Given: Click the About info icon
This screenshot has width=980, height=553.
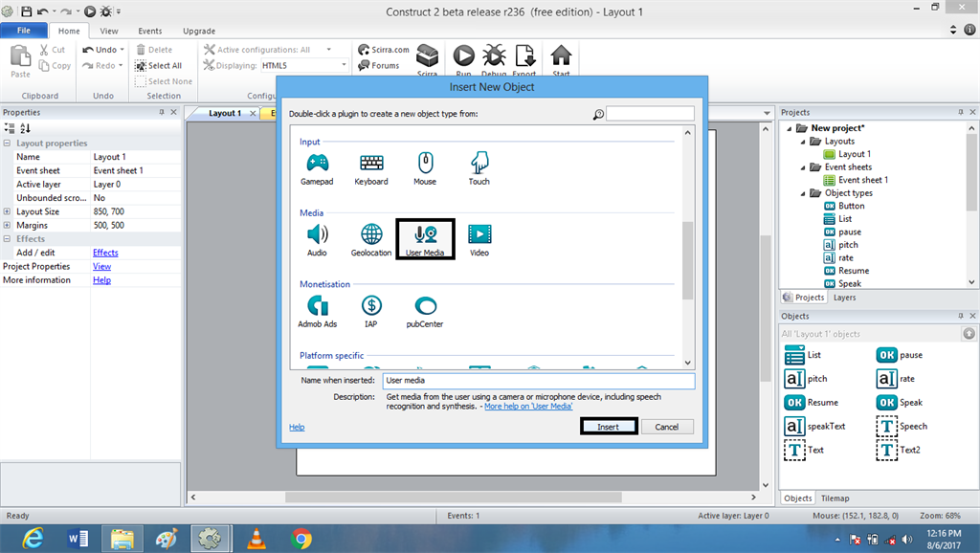Looking at the screenshot, I should point(969,30).
